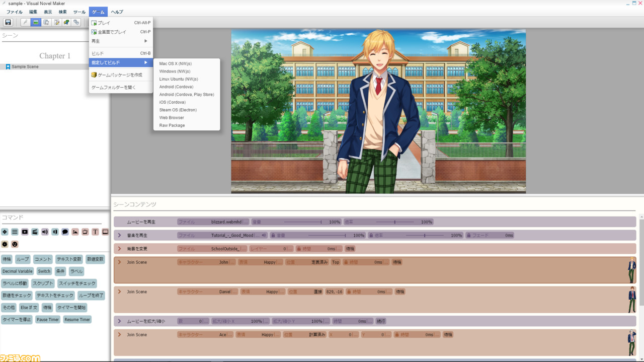Toggle the time lock in Ace's Join Scene row
Image resolution: width=644 pixels, height=362 pixels.
point(396,335)
